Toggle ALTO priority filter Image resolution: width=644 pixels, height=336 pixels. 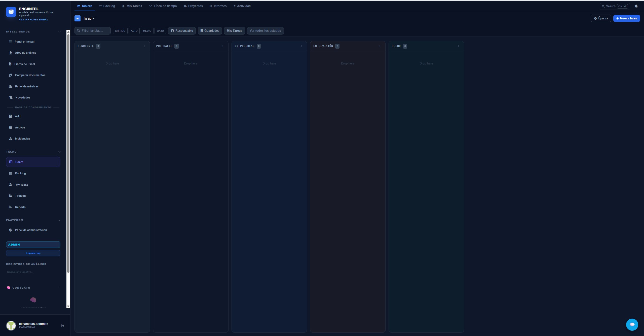(x=134, y=31)
